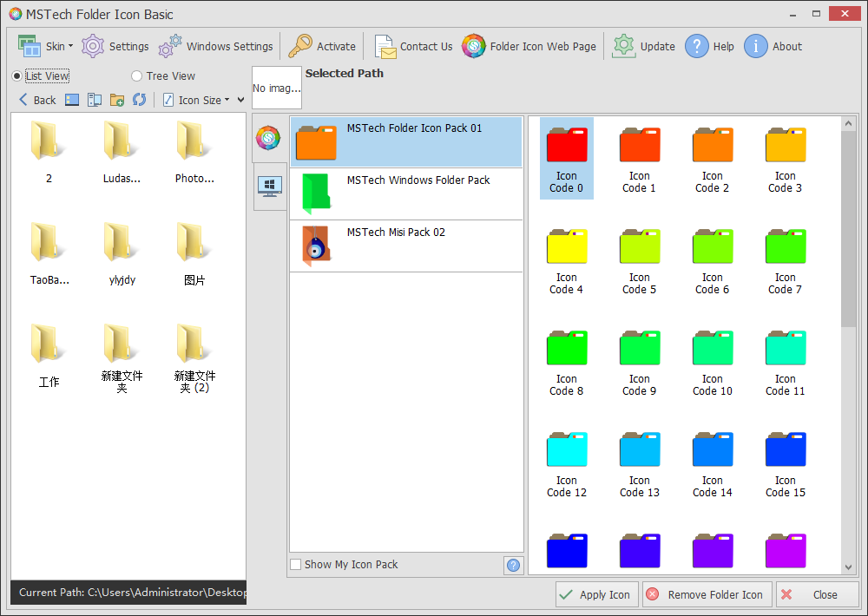The image size is (868, 616).
Task: Open the Skin dropdown menu
Action: (45, 47)
